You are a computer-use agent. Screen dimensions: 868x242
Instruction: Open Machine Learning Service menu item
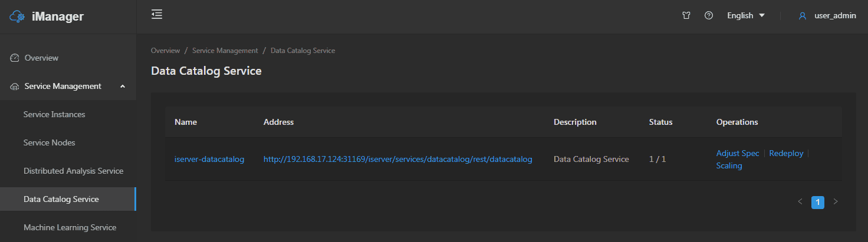pos(70,227)
